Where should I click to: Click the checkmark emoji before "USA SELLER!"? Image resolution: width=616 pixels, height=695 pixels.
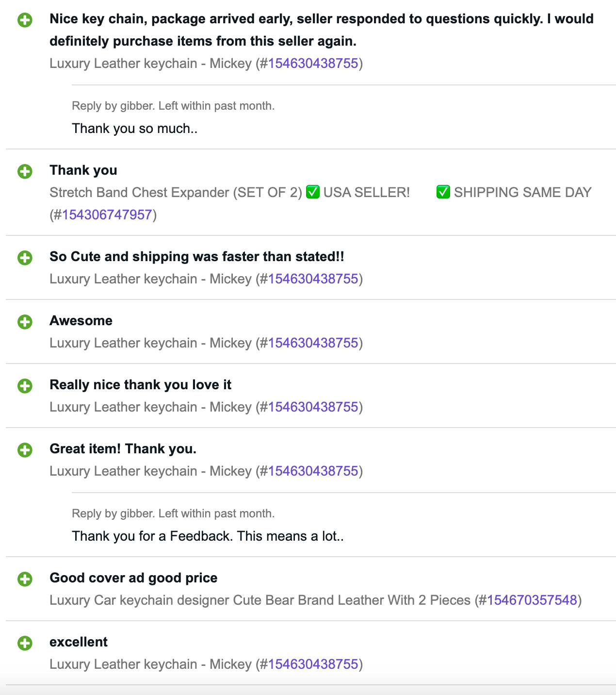pyautogui.click(x=313, y=193)
